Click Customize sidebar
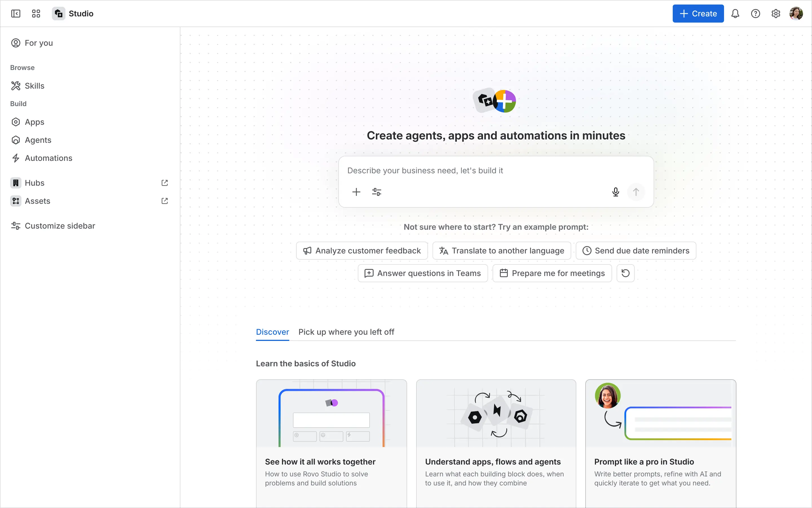This screenshot has height=508, width=812. tap(90, 226)
